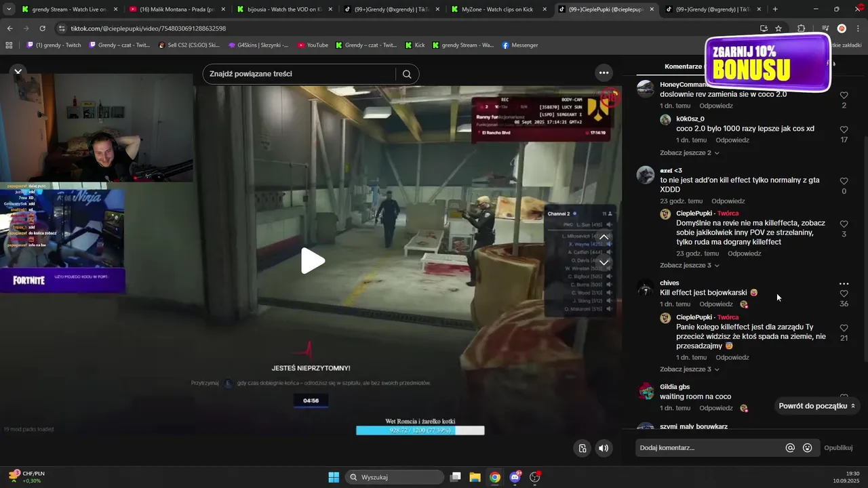Click the Opublikuj button
Viewport: 868px width, 488px height.
(838, 448)
